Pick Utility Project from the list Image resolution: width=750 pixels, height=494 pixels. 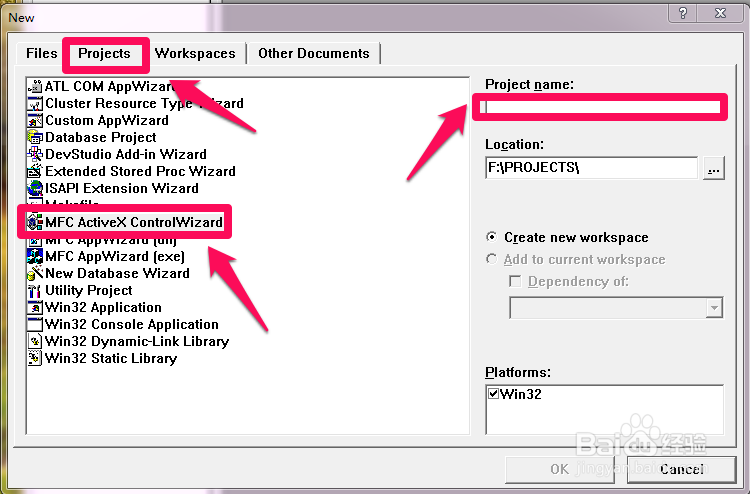point(88,291)
